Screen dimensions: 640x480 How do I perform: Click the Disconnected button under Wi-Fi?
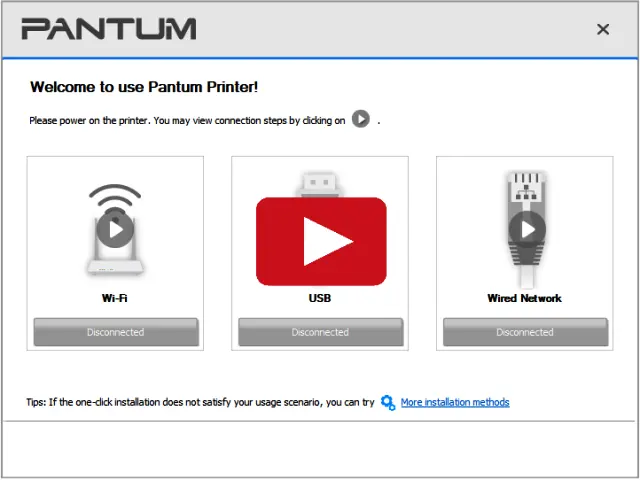[x=116, y=332]
